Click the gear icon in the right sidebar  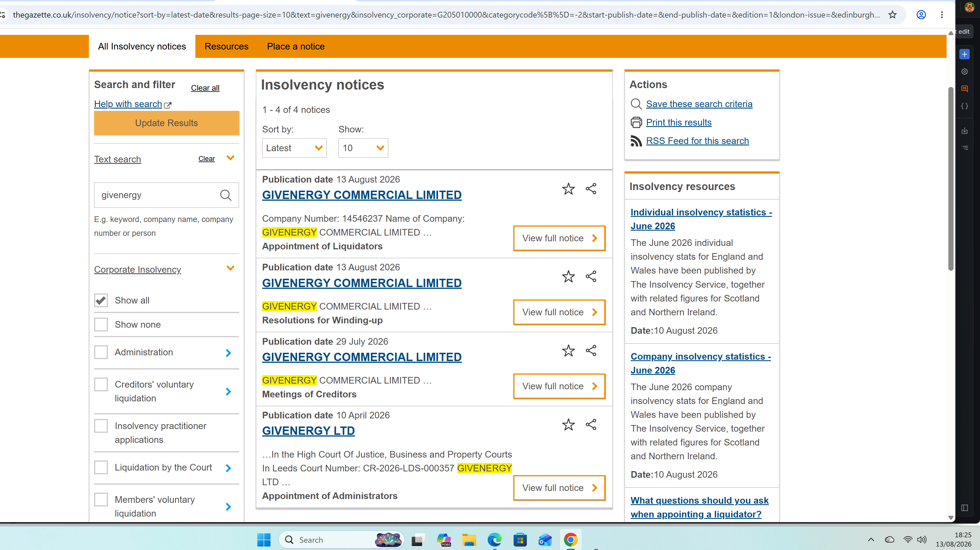(964, 71)
